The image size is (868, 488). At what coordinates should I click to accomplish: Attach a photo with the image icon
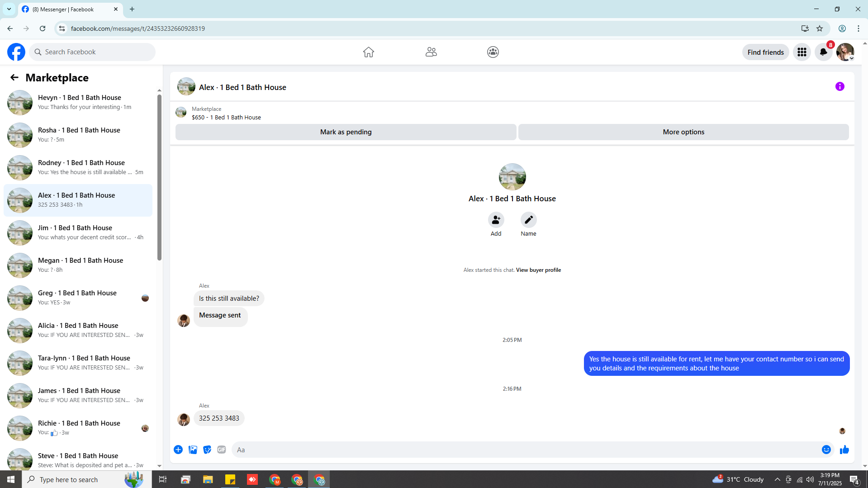point(193,450)
